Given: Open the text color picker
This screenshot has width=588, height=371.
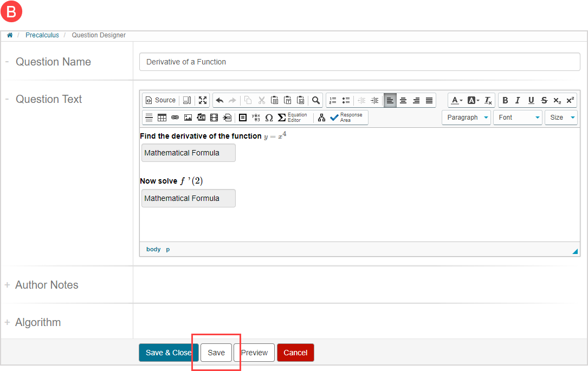Looking at the screenshot, I should [x=456, y=100].
